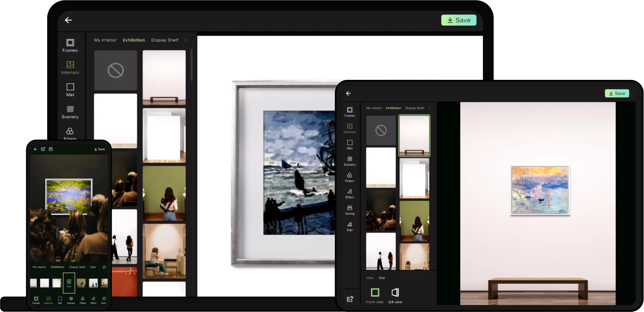Tap the Exhibition tab on the phone
Image resolution: width=644 pixels, height=312 pixels.
58,267
